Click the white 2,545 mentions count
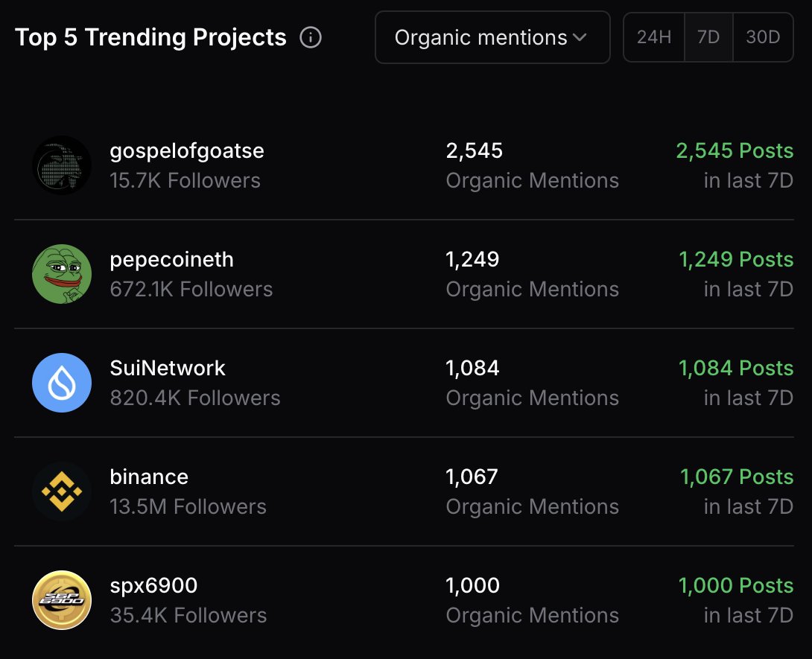Viewport: 812px width, 659px height. coord(474,151)
